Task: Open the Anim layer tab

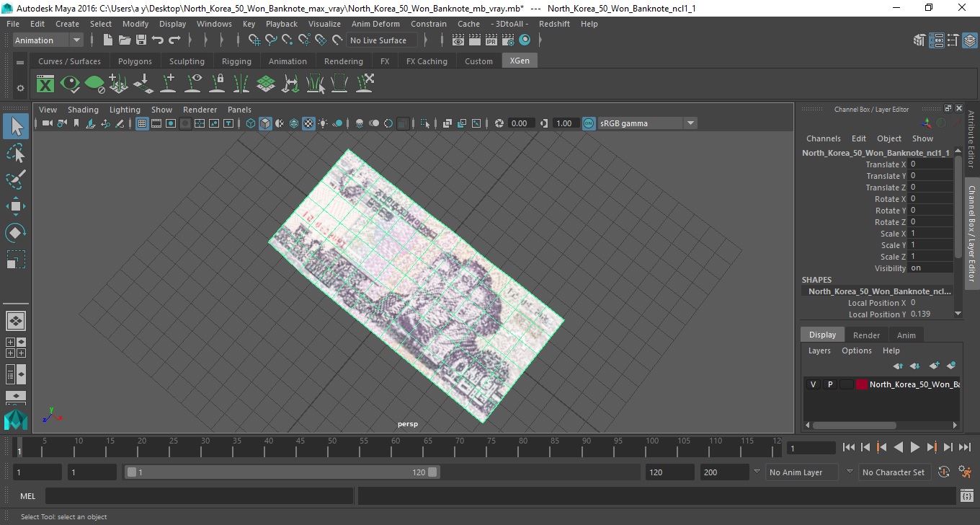Action: click(906, 335)
